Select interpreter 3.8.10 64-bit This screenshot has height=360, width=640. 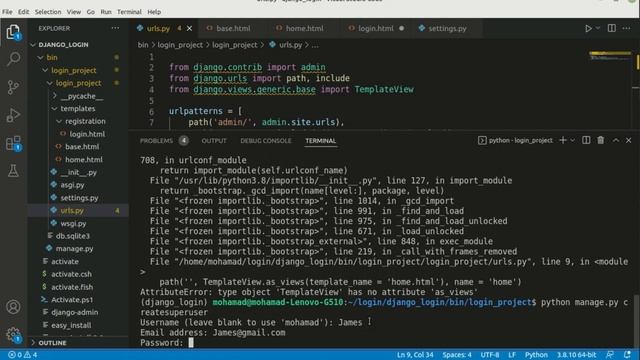(x=576, y=355)
